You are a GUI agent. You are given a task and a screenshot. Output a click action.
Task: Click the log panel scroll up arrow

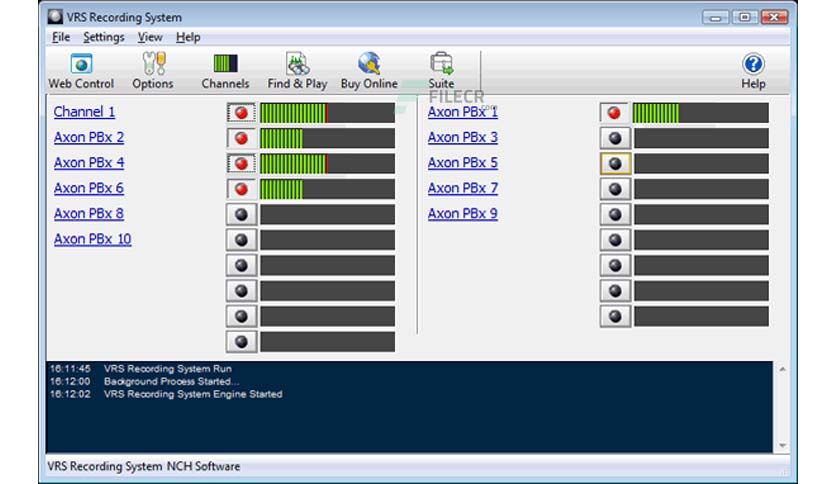pos(782,369)
